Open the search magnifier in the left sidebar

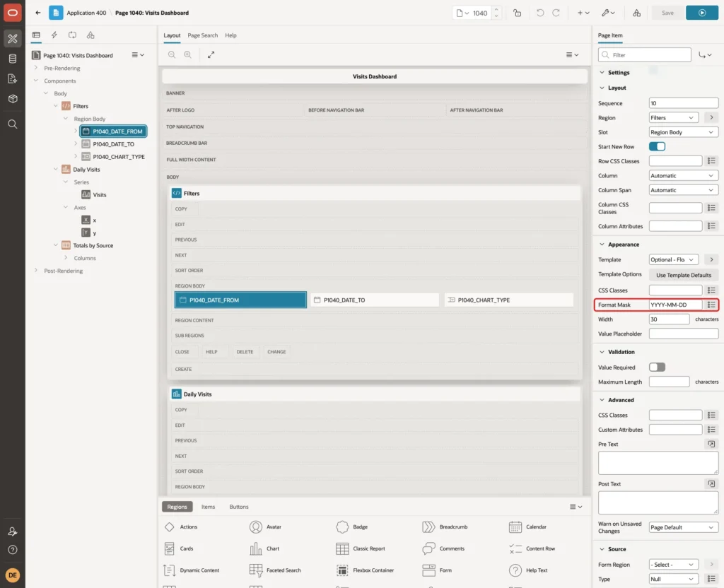13,124
